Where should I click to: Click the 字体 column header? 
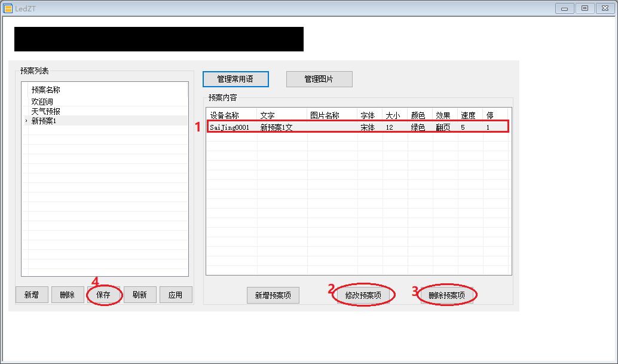[x=370, y=115]
